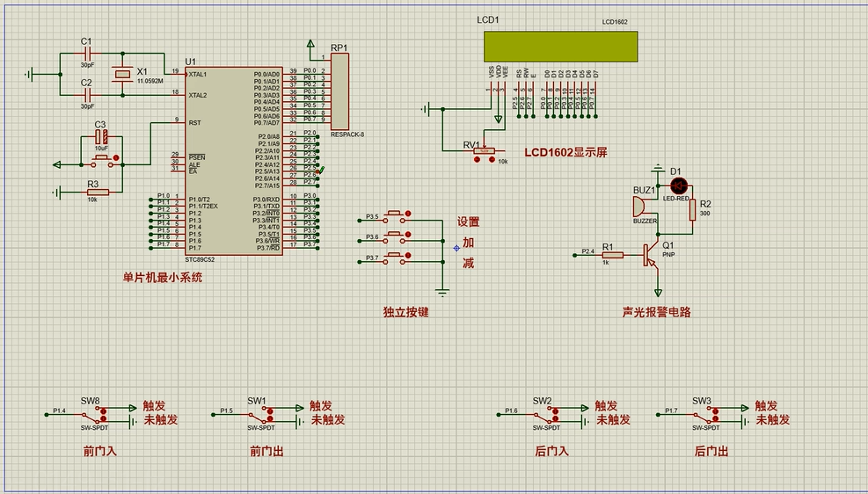Select the D1 LED-RED diode
This screenshot has width=868, height=494.
679,185
